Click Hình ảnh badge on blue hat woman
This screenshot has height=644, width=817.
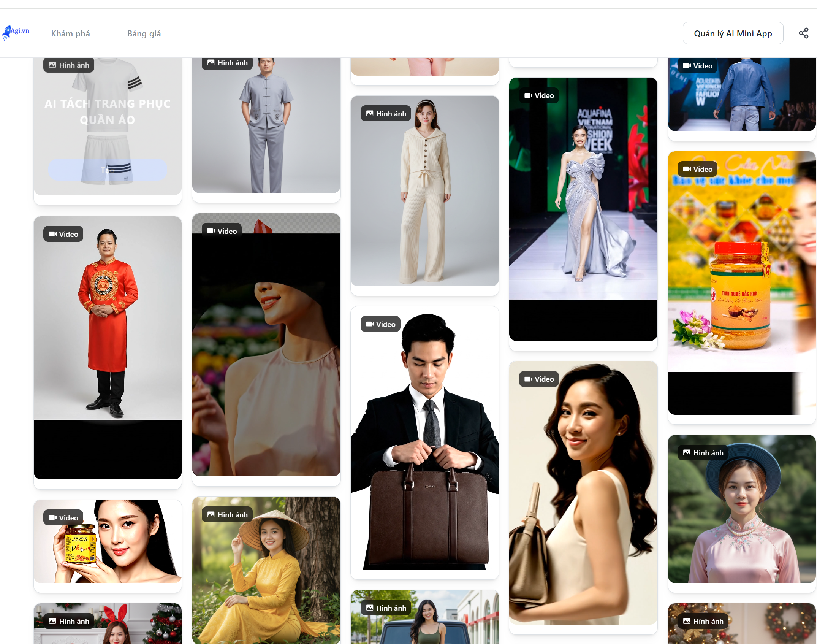point(703,453)
